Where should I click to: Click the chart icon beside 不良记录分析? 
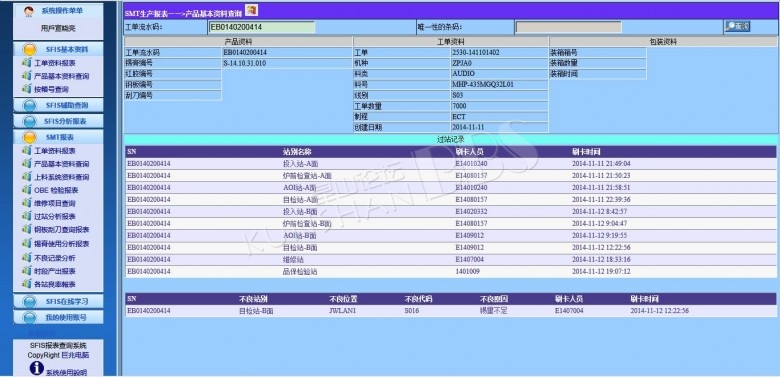pyautogui.click(x=27, y=258)
